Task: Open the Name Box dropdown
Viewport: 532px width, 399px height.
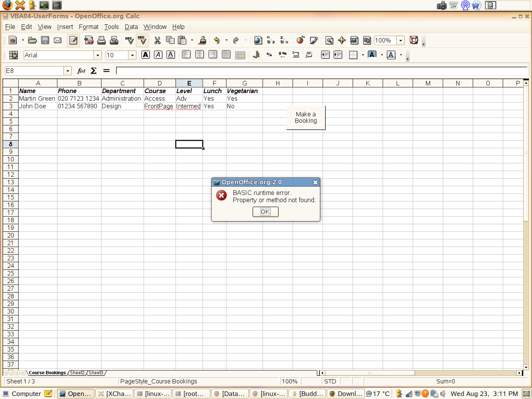Action: (68, 71)
